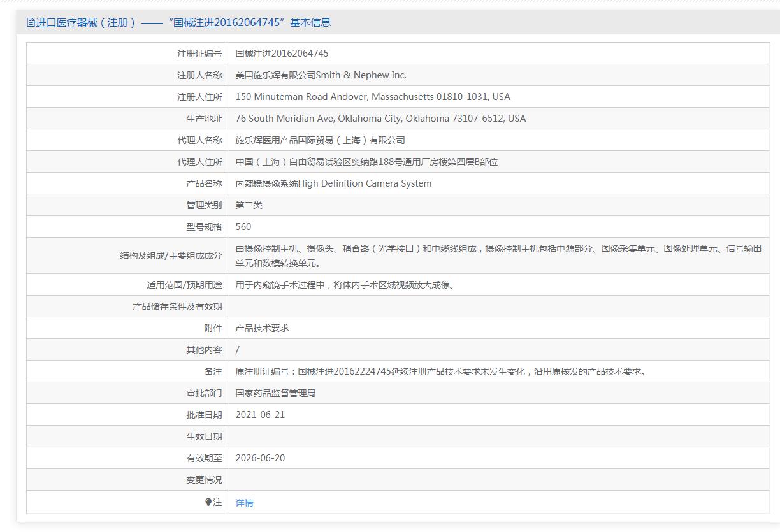The height and width of the screenshot is (532, 780).
Task: Click the 生产地址 label
Action: click(204, 119)
